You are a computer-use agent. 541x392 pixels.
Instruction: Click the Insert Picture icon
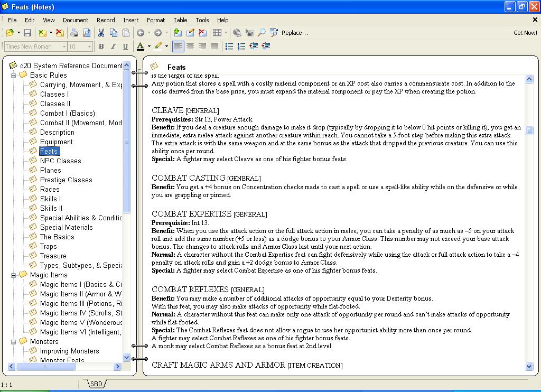click(x=249, y=33)
